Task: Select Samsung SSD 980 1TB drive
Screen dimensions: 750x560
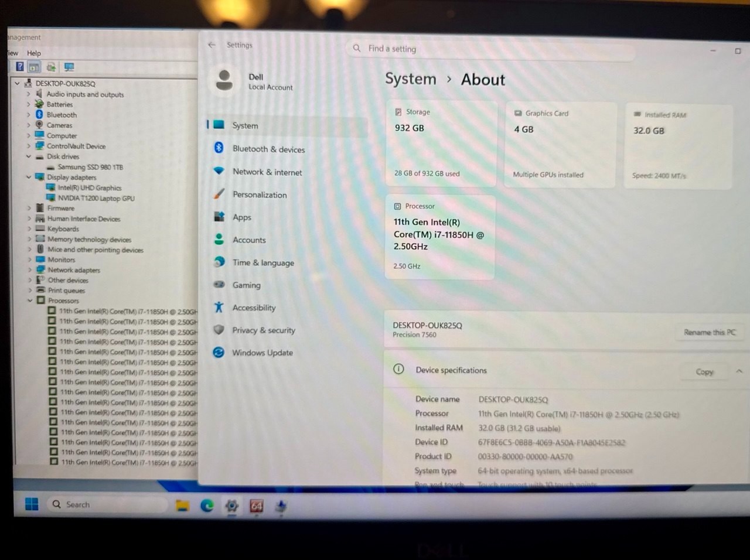Action: [x=90, y=167]
